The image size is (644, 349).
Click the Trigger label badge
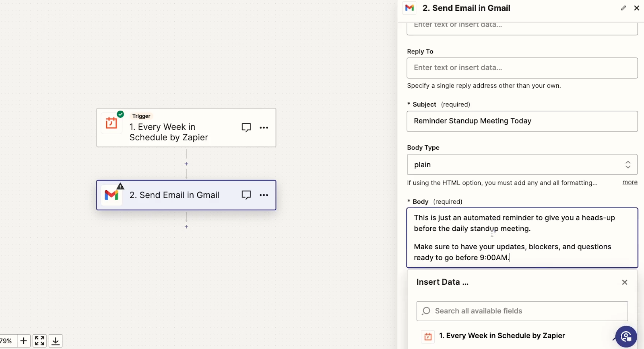141,116
